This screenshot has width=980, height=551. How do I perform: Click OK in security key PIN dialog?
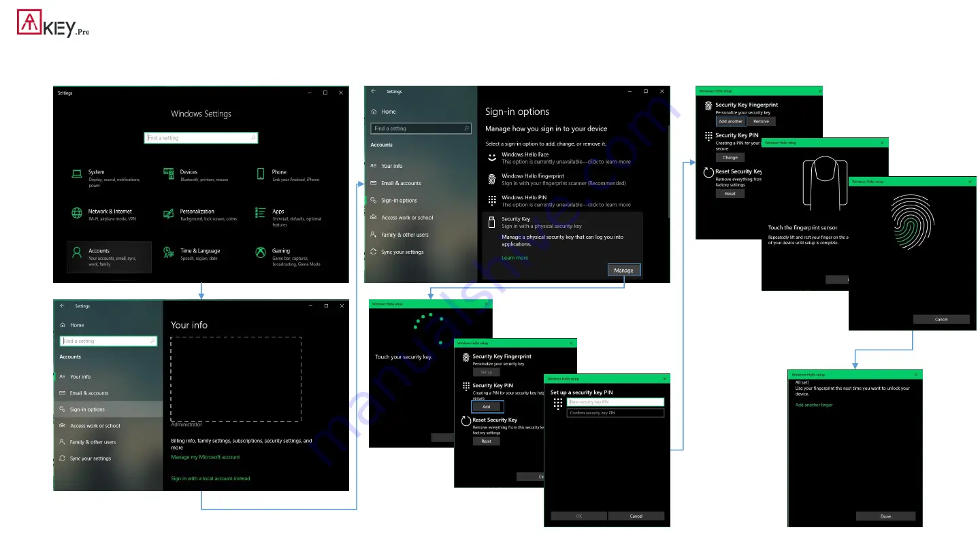click(578, 516)
